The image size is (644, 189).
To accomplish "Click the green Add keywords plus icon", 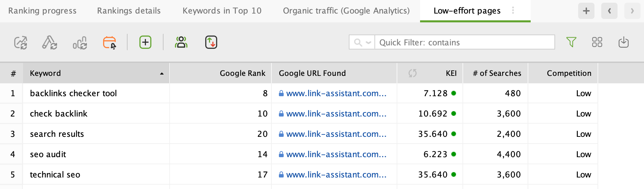I will click(x=145, y=42).
